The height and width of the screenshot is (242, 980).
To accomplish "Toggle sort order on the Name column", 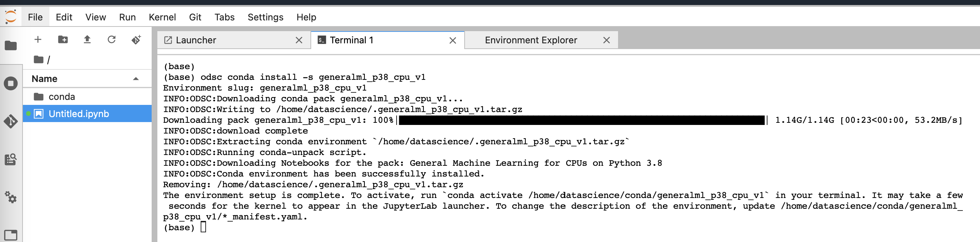I will (44, 79).
